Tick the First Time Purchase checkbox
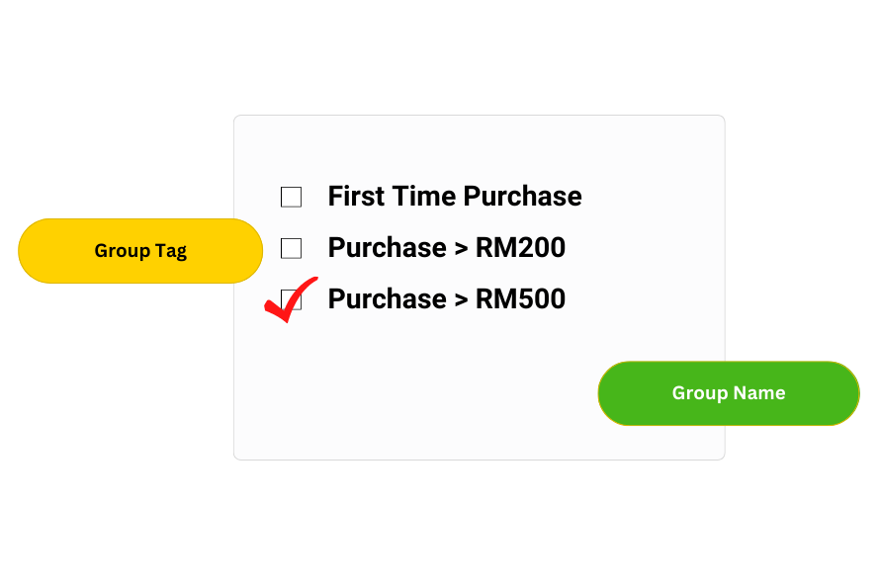 coord(291,197)
